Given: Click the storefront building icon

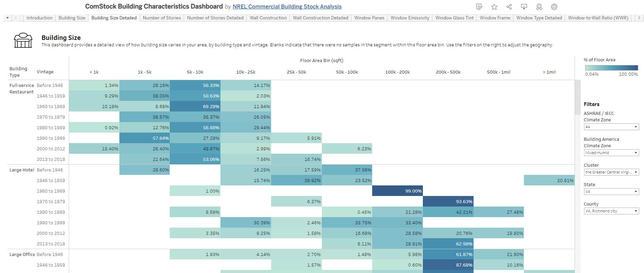Looking at the screenshot, I should [23, 41].
